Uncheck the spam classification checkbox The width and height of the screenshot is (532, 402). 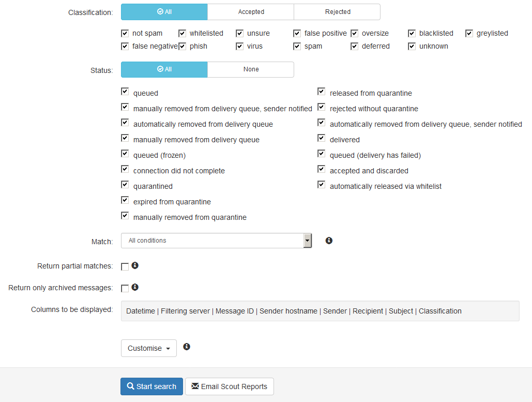pos(297,46)
